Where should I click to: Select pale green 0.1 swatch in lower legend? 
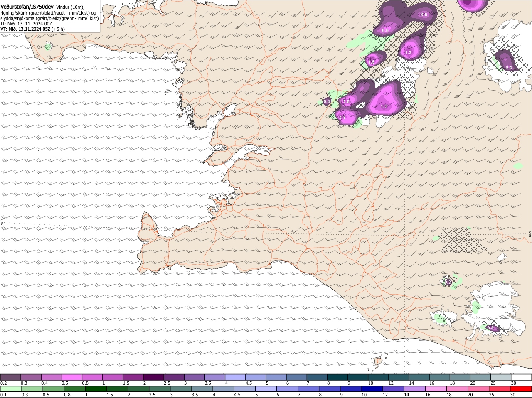point(11,389)
